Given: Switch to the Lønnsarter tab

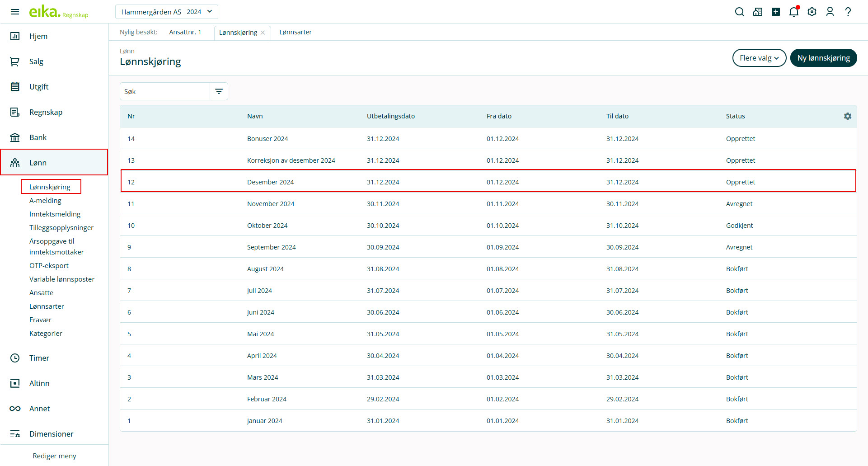Looking at the screenshot, I should 295,32.
